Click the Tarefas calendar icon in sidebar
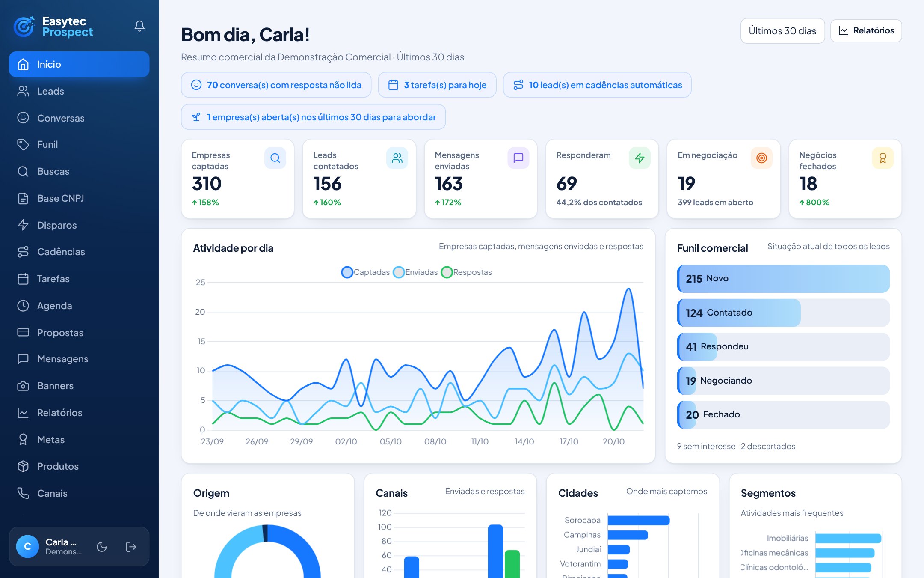Screen dimensions: 924x578 tap(23, 279)
